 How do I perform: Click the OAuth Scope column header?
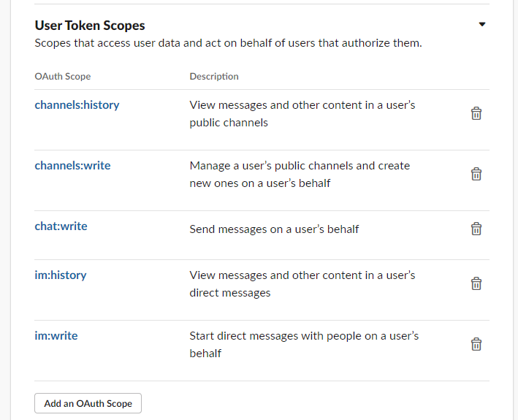coord(63,76)
